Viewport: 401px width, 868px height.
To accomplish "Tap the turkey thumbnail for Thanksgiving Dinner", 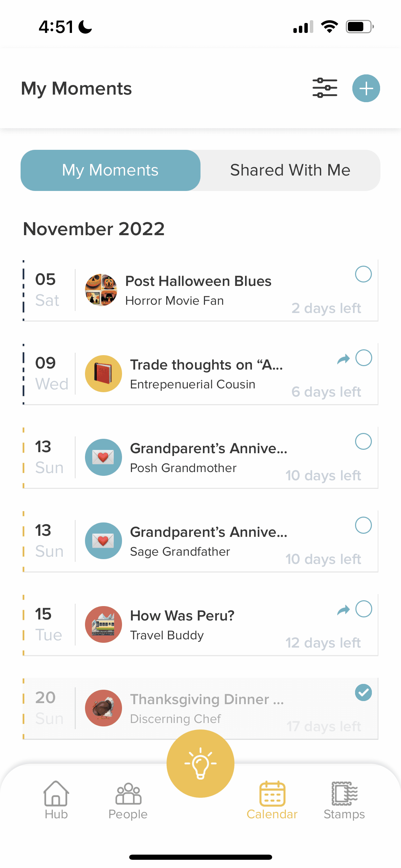I will 104,708.
